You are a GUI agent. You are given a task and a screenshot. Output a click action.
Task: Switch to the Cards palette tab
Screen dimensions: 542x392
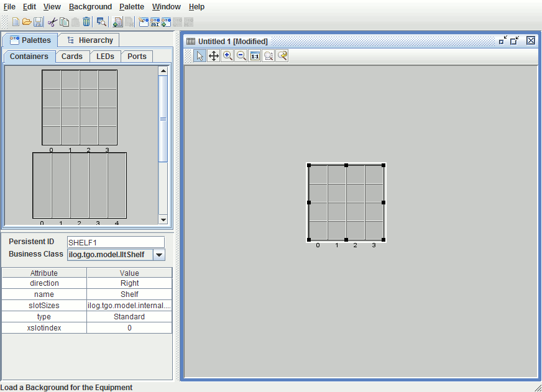point(72,57)
